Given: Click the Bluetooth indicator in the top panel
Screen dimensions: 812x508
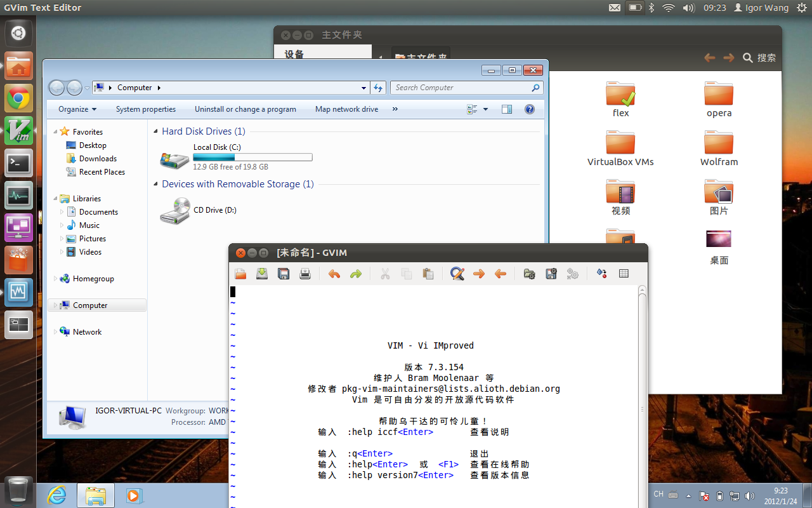Looking at the screenshot, I should 651,8.
